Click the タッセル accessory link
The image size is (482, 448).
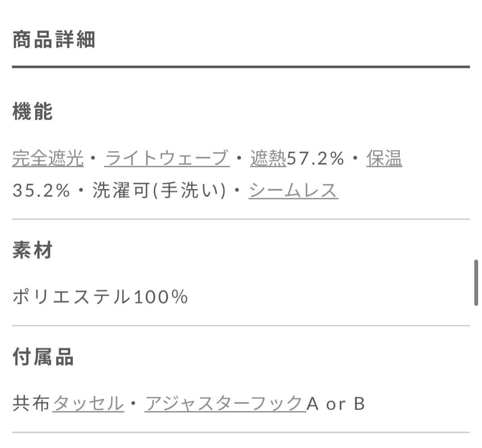(88, 403)
